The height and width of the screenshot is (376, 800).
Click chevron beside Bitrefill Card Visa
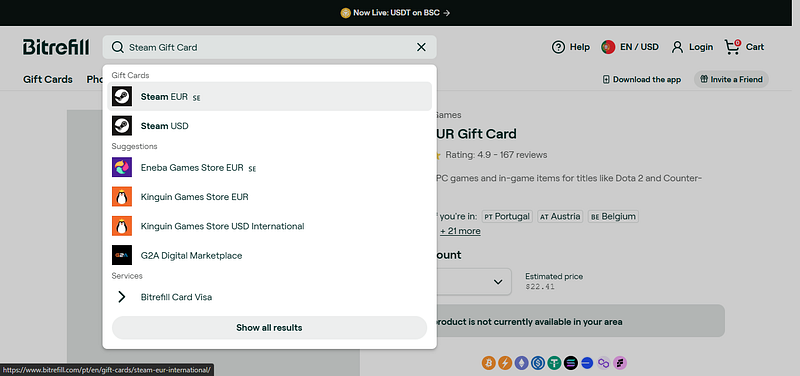(121, 297)
